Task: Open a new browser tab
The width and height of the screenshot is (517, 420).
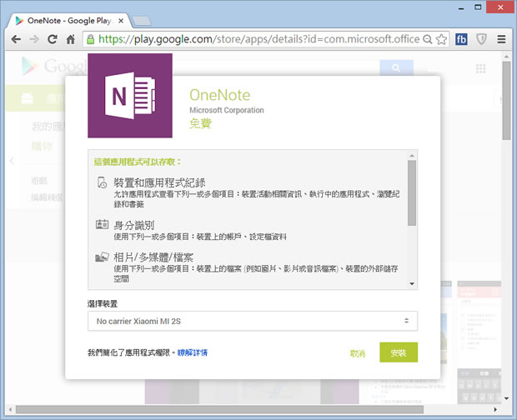Action: 142,19
